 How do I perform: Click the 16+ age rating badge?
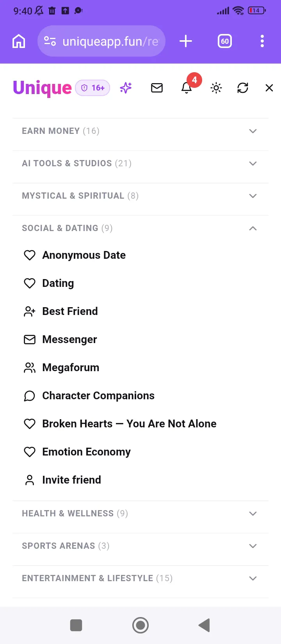92,88
